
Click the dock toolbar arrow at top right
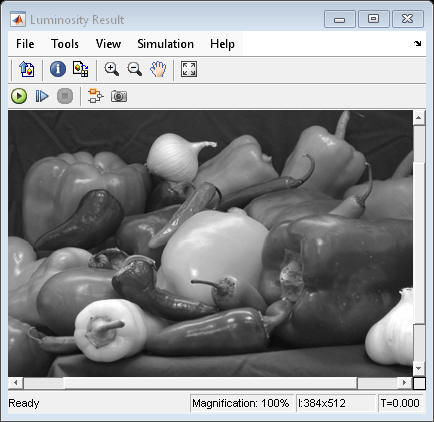click(418, 43)
